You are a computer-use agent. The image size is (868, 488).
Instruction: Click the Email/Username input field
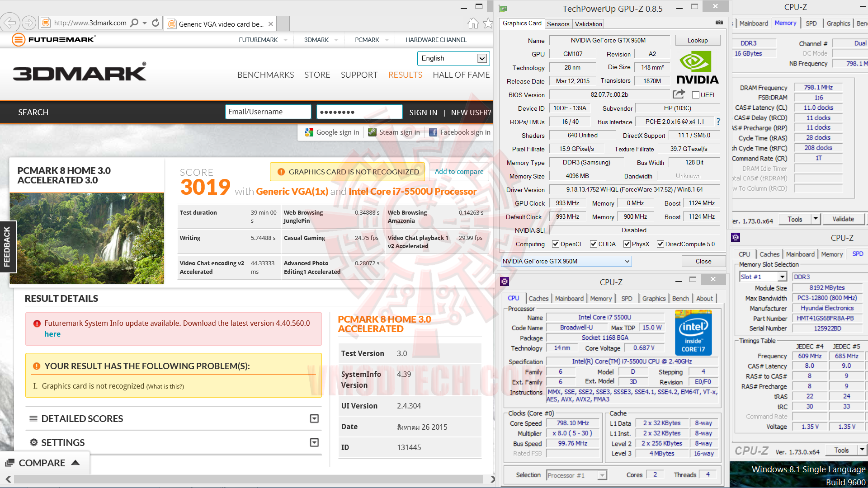pos(268,112)
